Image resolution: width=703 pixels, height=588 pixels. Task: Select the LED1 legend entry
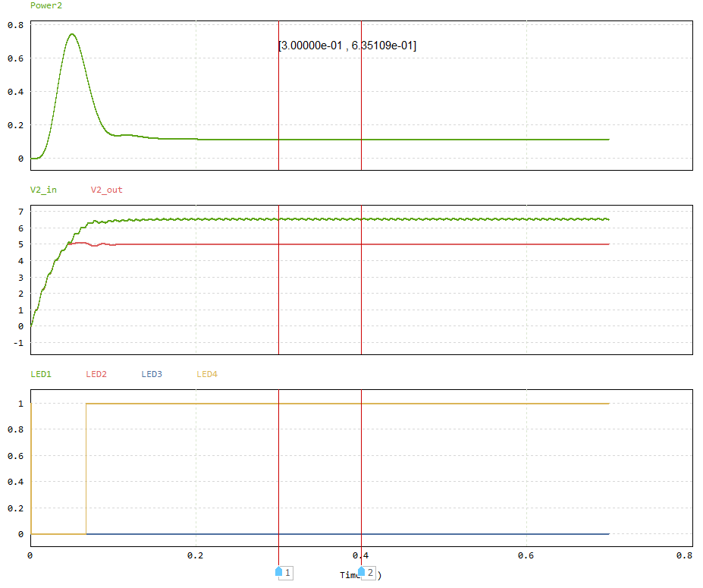(41, 374)
